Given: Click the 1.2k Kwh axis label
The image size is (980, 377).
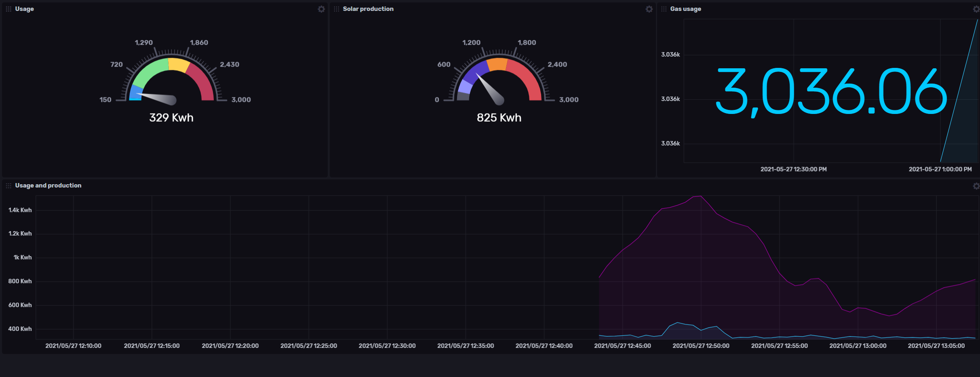Looking at the screenshot, I should click(20, 234).
